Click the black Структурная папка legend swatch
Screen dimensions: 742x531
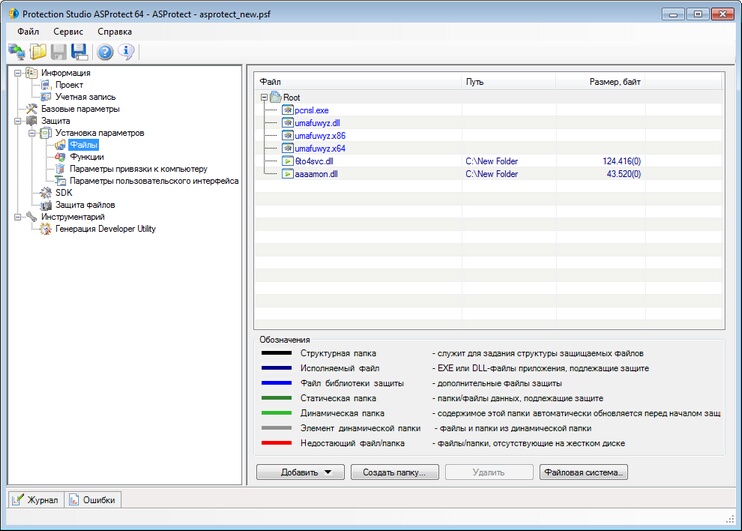(x=276, y=353)
